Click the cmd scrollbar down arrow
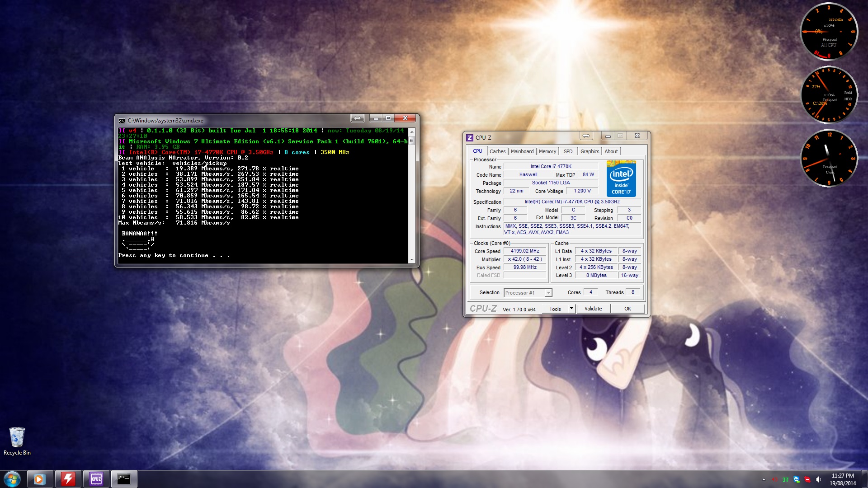 coord(411,260)
